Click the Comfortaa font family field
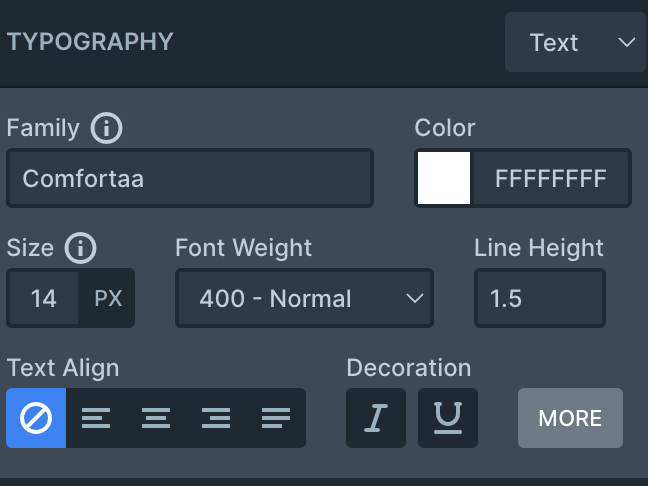 click(x=190, y=178)
